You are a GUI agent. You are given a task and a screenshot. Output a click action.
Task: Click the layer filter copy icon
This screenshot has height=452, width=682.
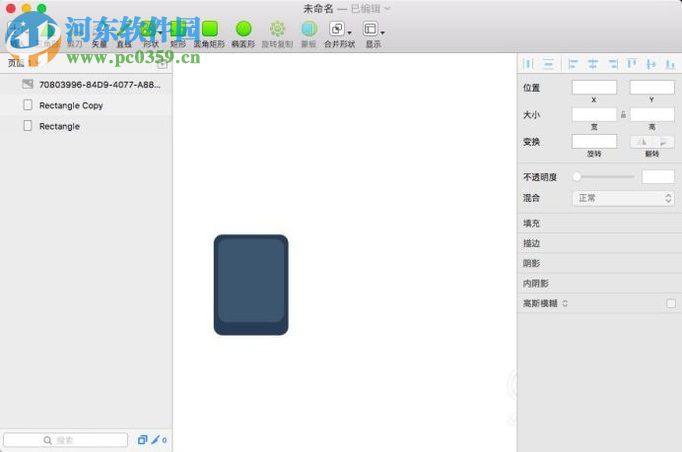click(142, 440)
